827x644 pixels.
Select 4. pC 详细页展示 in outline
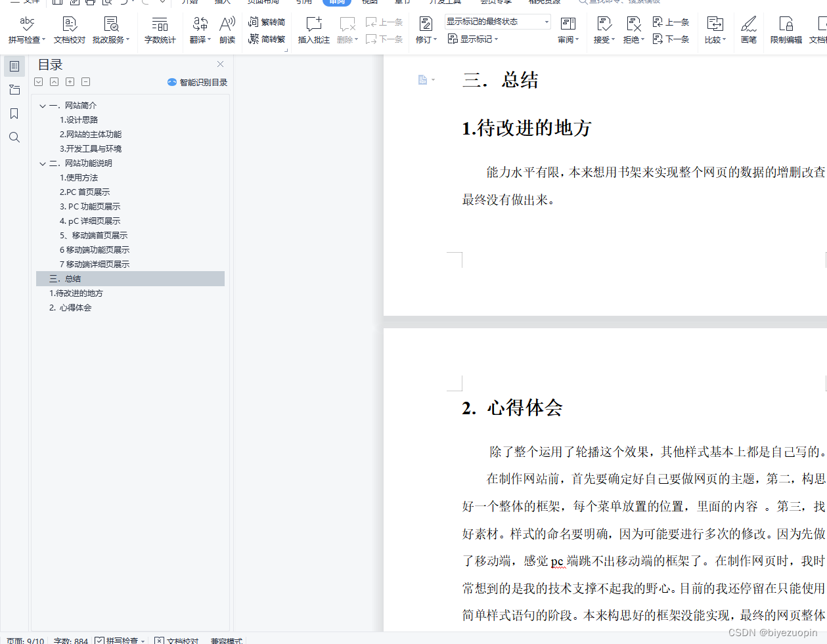click(90, 221)
